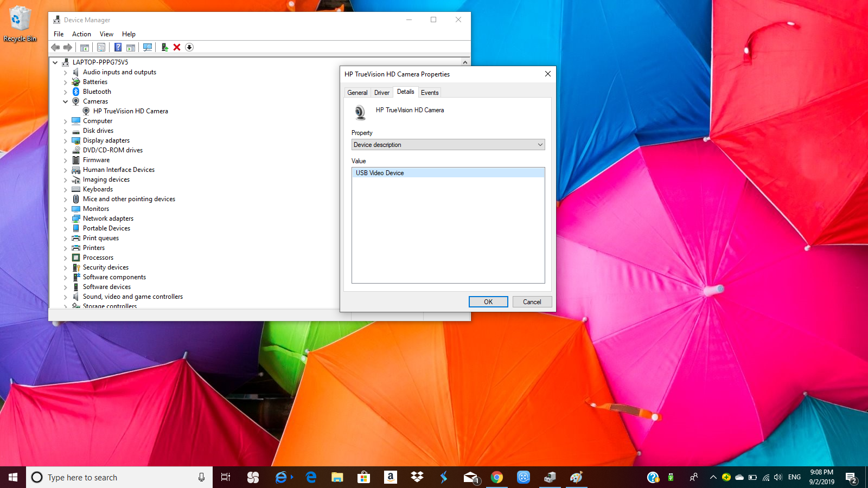
Task: Switch to the Events tab
Action: pos(429,93)
